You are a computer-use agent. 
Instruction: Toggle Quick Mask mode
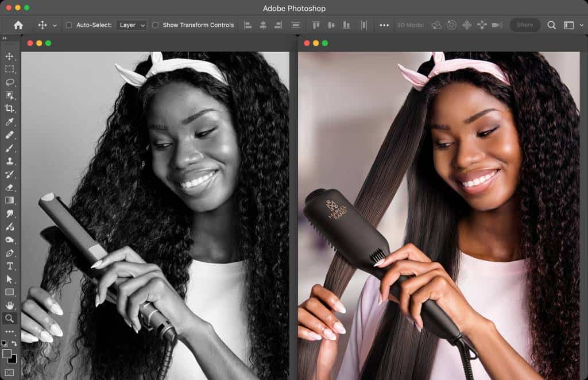[9, 373]
